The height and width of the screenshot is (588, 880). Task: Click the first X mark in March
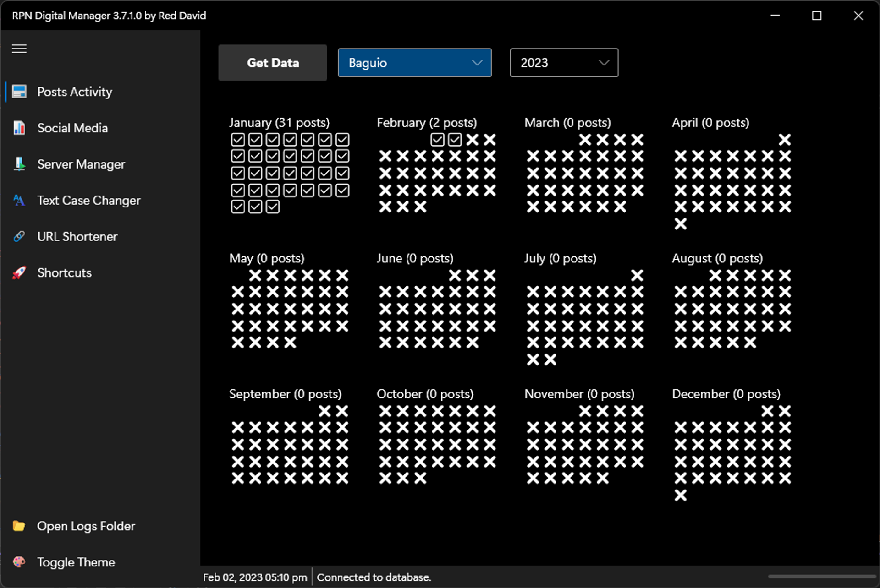click(585, 139)
